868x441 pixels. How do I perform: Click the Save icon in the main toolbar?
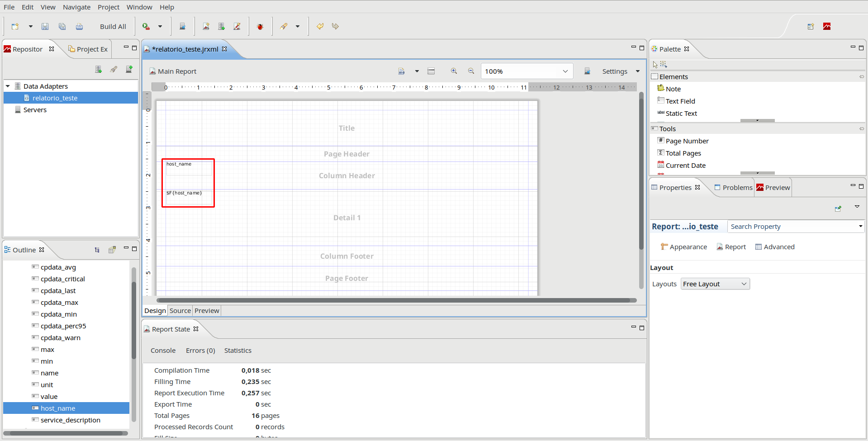coord(45,27)
